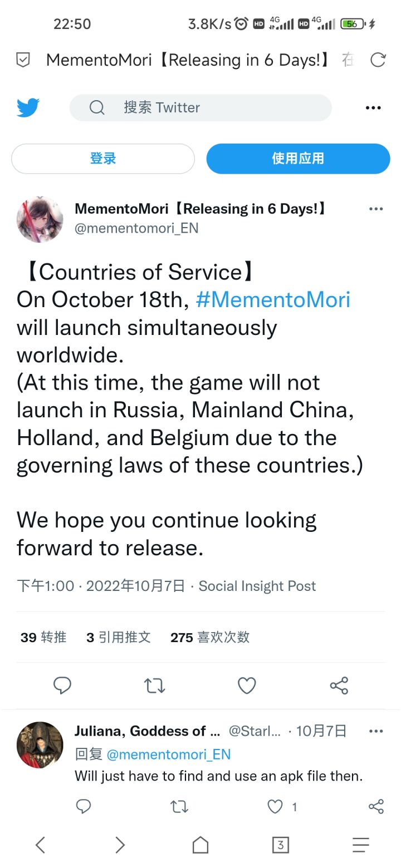This screenshot has width=401, height=868.
Task: Reload the page with refresh icon
Action: pyautogui.click(x=378, y=60)
